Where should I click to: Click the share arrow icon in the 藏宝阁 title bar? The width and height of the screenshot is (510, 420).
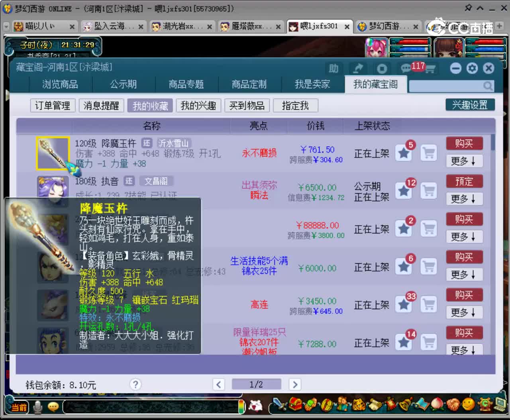pyautogui.click(x=358, y=68)
